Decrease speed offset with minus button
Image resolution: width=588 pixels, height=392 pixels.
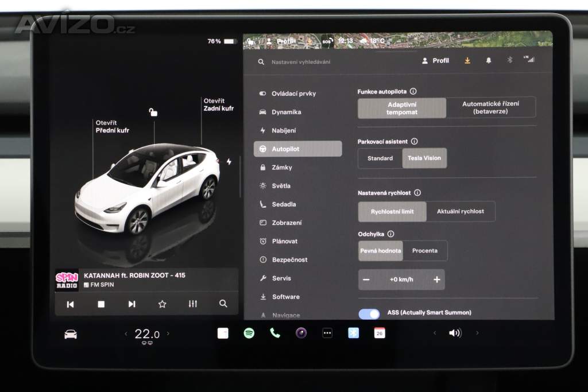coord(366,280)
